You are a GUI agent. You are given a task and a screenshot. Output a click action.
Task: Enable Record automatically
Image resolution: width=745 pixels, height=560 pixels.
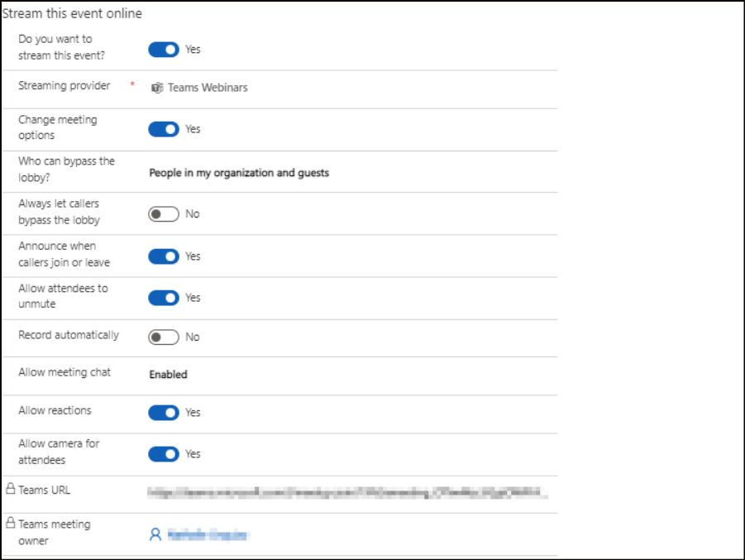pyautogui.click(x=163, y=337)
